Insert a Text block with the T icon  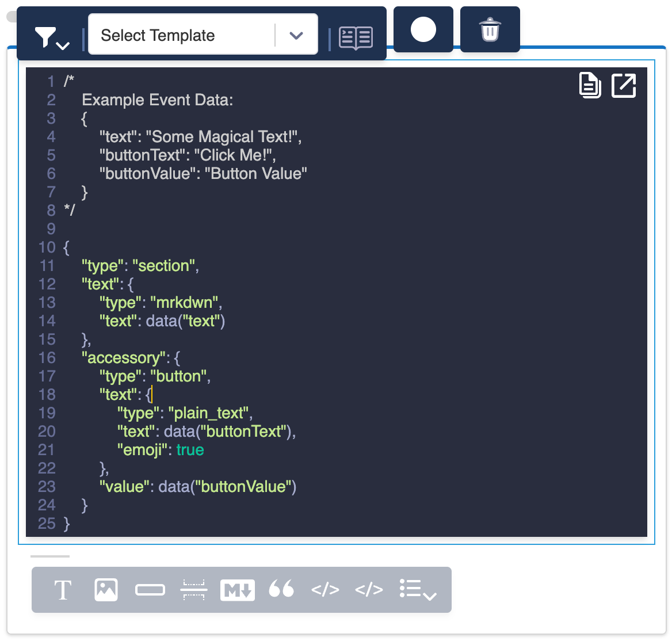(62, 589)
